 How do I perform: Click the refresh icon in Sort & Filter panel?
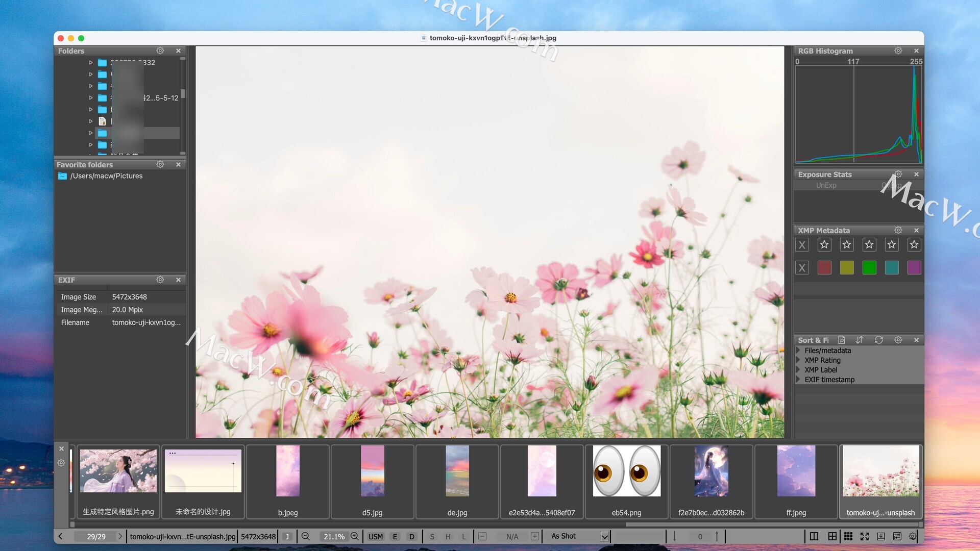point(878,340)
